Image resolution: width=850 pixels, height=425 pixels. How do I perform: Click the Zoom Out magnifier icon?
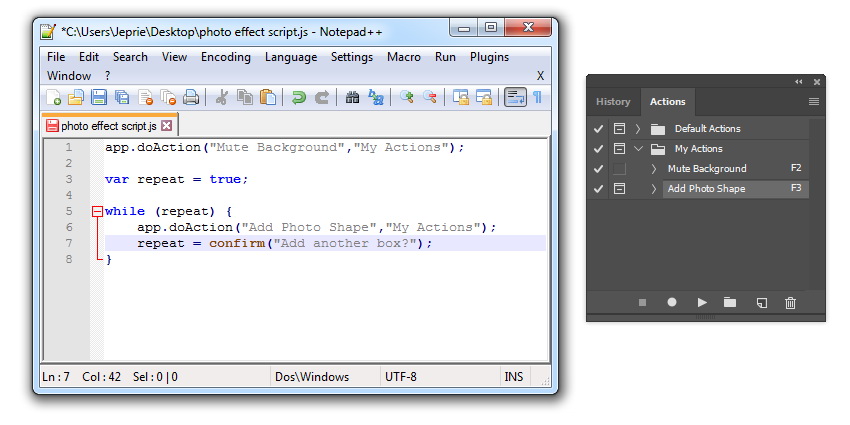coord(430,98)
